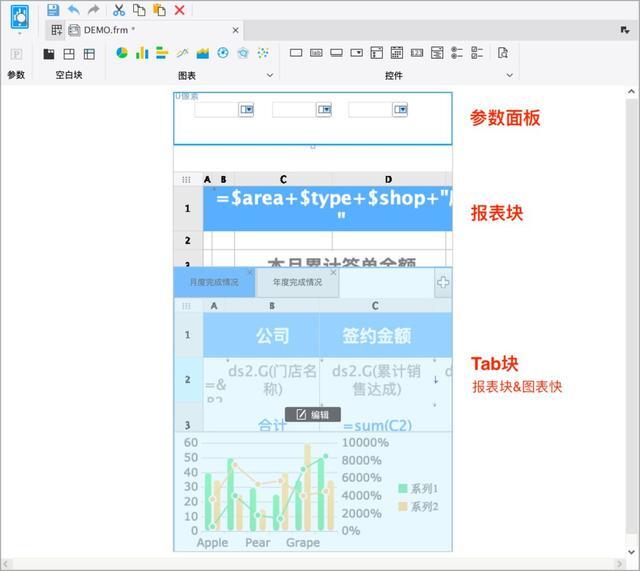Insert a blank Tab block
The image size is (640, 571).
[69, 54]
